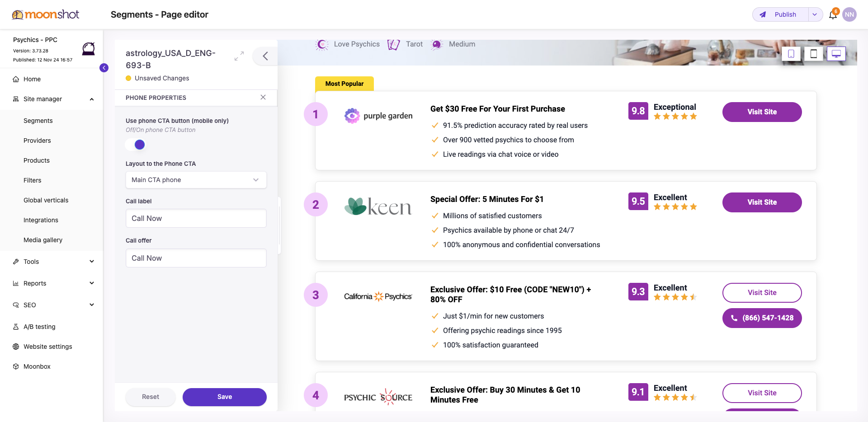This screenshot has width=868, height=422.
Task: Click the Love Psychics tab label
Action: pos(357,44)
